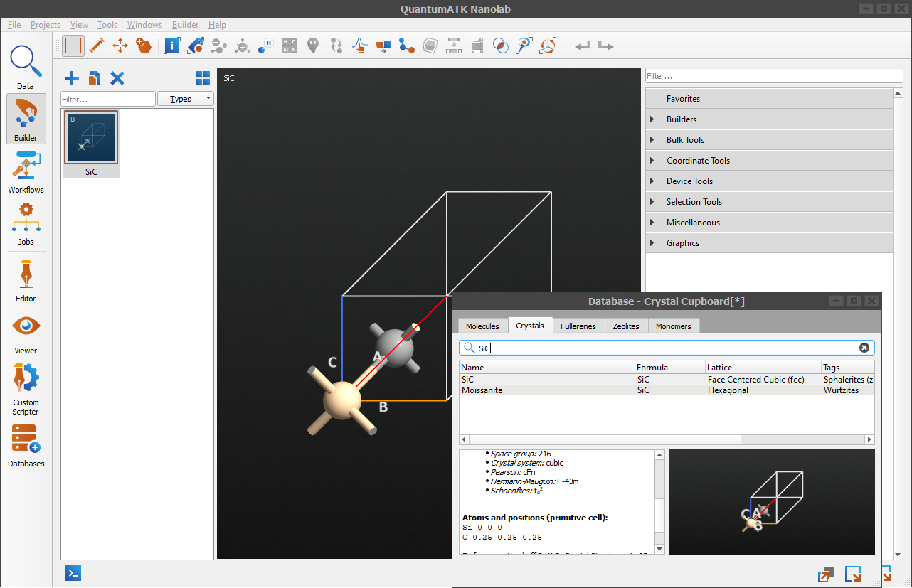This screenshot has width=912, height=588.
Task: Expand Device Tools
Action: pyautogui.click(x=769, y=181)
